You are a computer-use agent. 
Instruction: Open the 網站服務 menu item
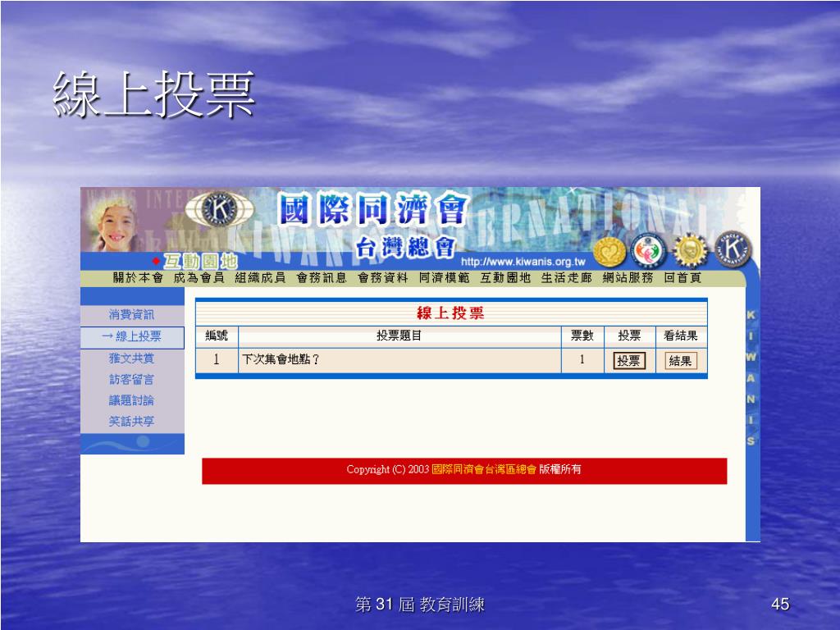pyautogui.click(x=628, y=277)
